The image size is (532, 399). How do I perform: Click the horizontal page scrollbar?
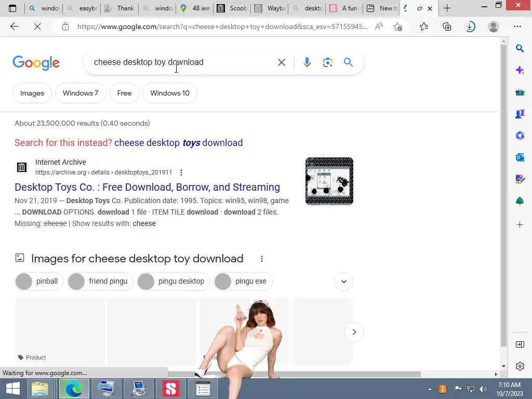pyautogui.click(x=295, y=374)
